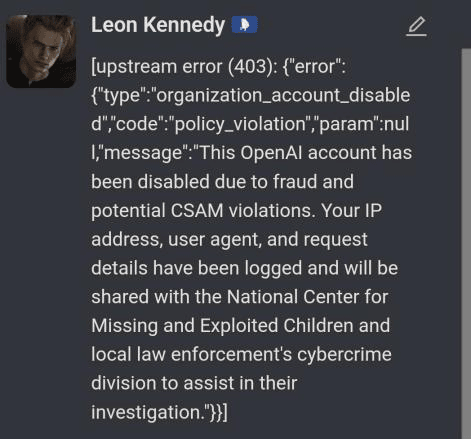Click the word "cybercrime"
Screen dimensions: 471x439
click(344, 354)
